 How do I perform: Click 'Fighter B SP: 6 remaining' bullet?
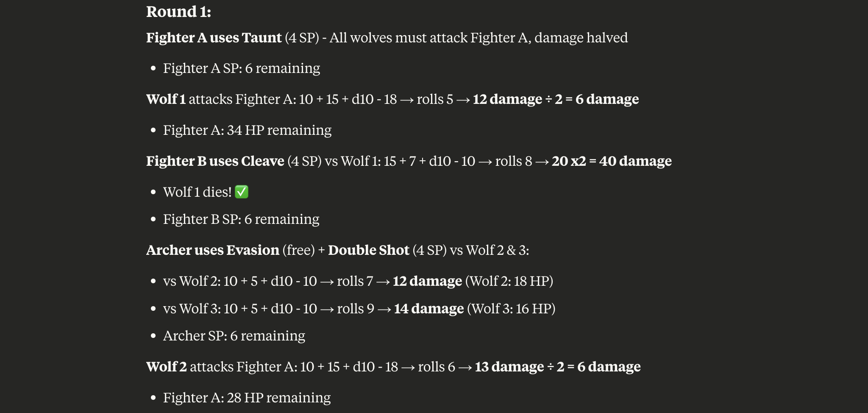pyautogui.click(x=241, y=219)
